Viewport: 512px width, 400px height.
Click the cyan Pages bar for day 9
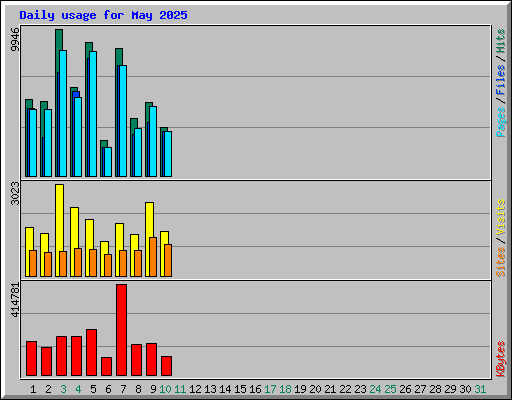(153, 141)
